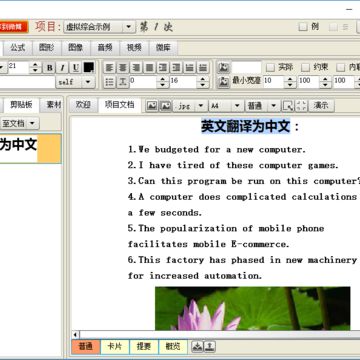Select the 提要 view button

point(144,347)
